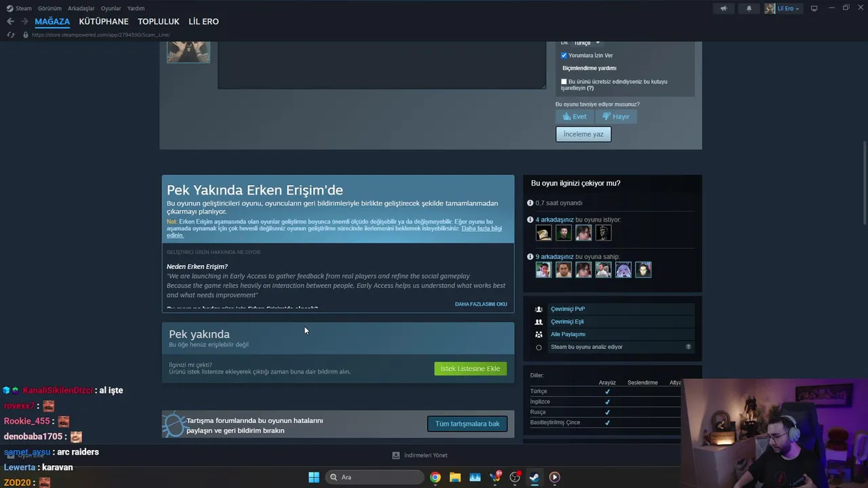The width and height of the screenshot is (868, 488).
Task: Open the question mark next to Steam analysis
Action: tap(688, 347)
